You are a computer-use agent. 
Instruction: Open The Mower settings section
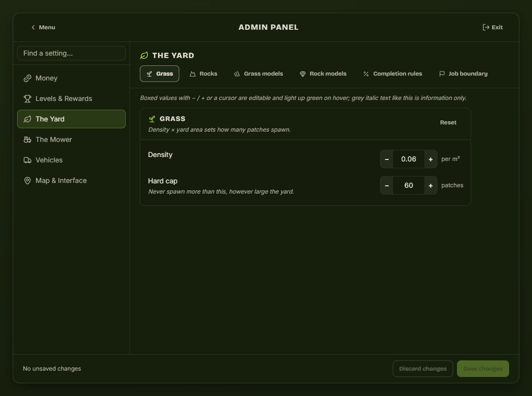[71, 139]
